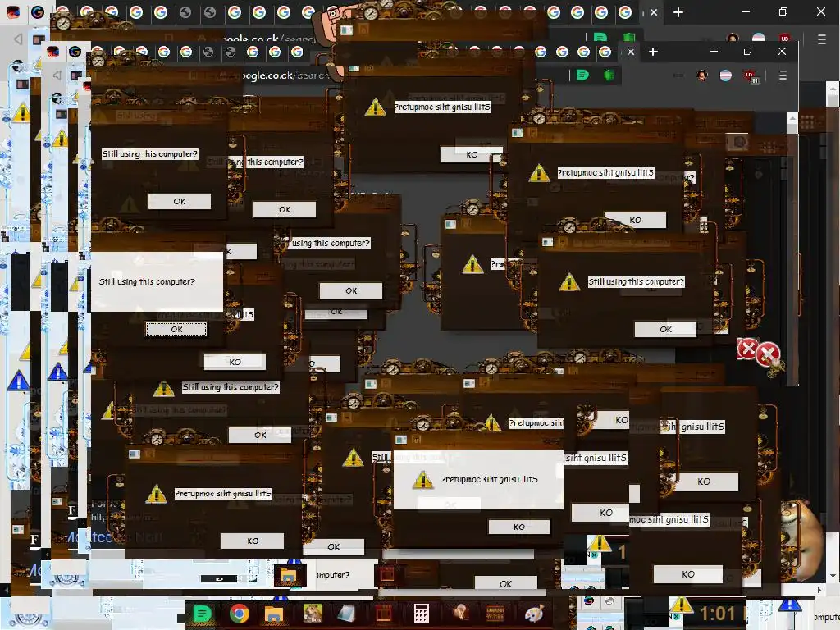
Task: Open Google Chrome from the taskbar
Action: pos(239,614)
